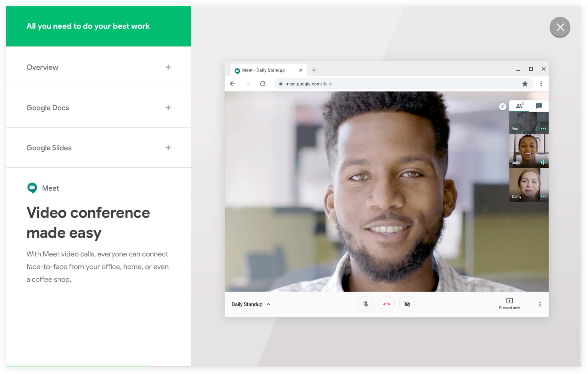Viewport: 588px width, 374px height.
Task: Close the Meet - Daily Standup tab
Action: coord(301,70)
